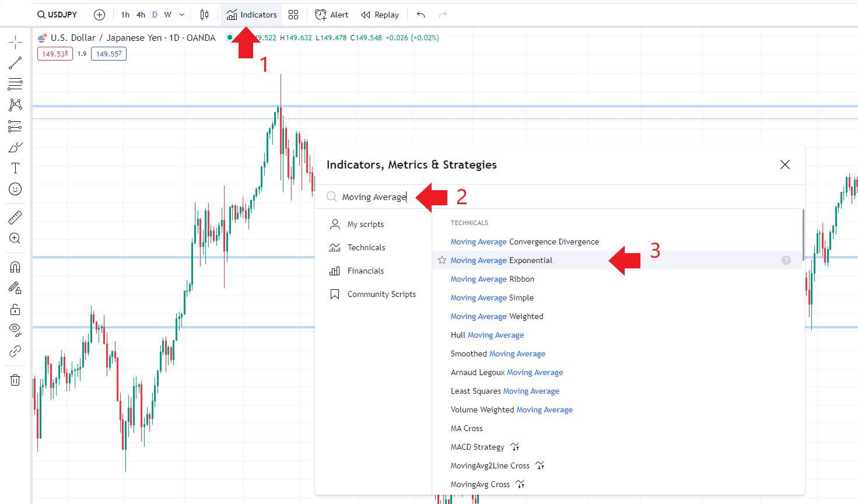Screen dimensions: 858x504
Task: Open the emoji annotation tool
Action: [15, 188]
